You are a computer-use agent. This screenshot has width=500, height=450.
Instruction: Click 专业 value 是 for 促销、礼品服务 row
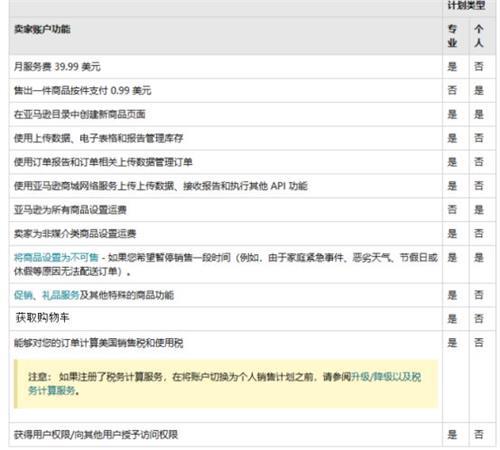tap(452, 295)
